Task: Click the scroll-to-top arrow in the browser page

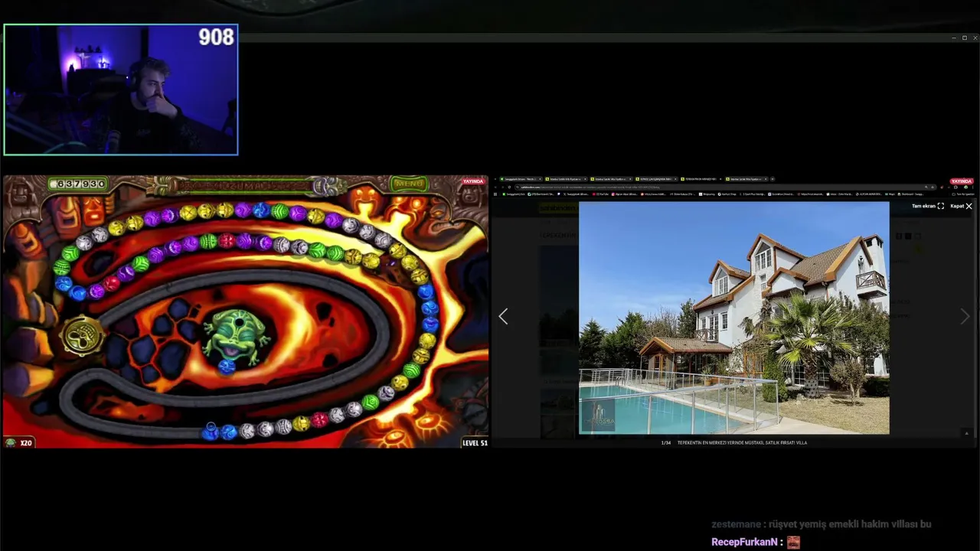Action: [966, 433]
